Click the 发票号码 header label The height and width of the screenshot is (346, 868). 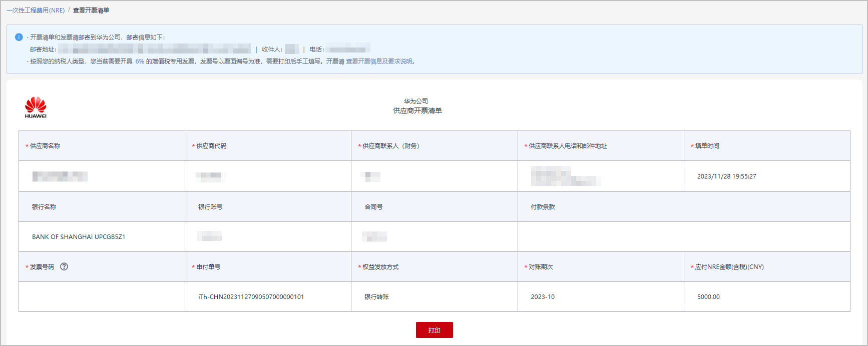point(42,267)
